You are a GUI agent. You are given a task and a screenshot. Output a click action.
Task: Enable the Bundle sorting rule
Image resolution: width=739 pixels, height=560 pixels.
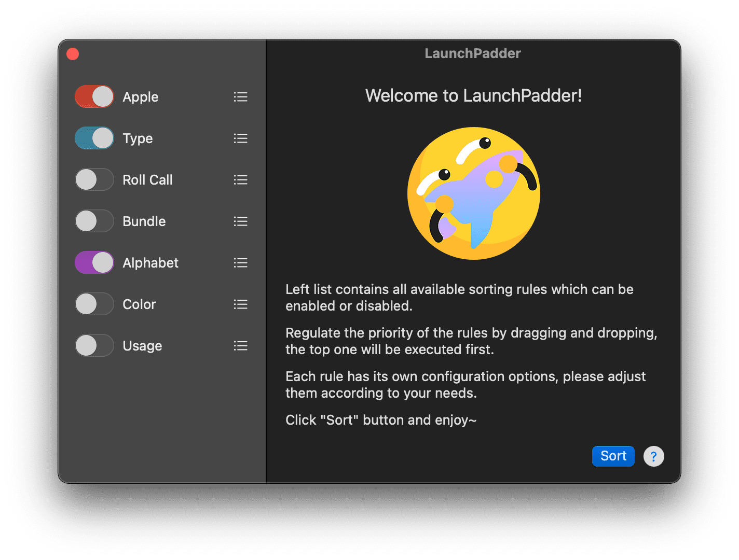coord(94,221)
